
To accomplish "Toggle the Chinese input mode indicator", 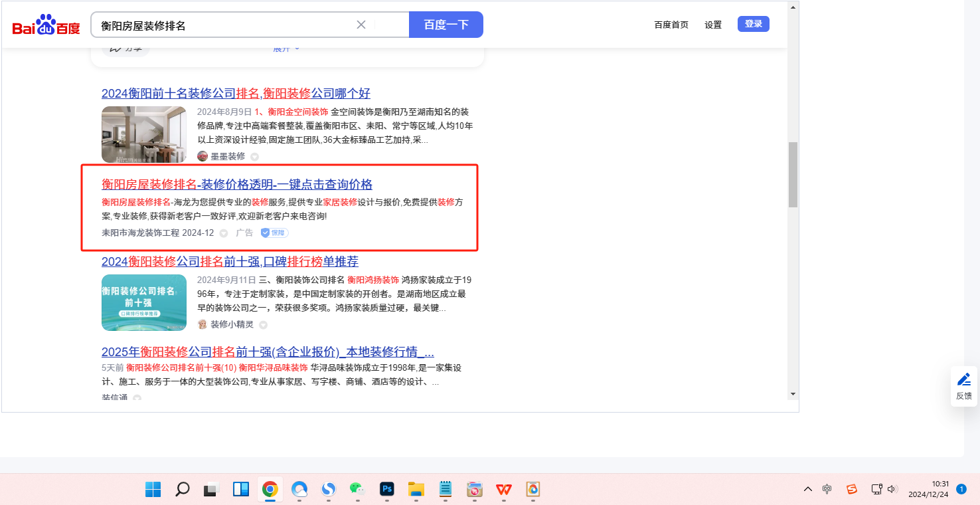I will [x=827, y=489].
